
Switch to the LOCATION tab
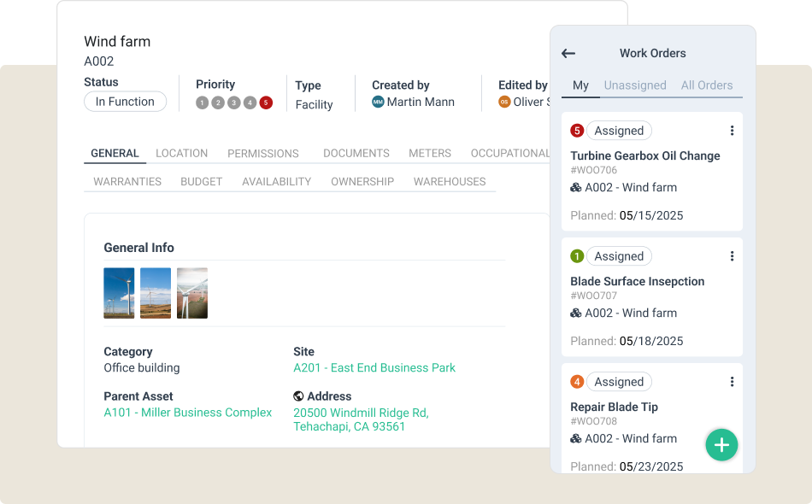181,154
